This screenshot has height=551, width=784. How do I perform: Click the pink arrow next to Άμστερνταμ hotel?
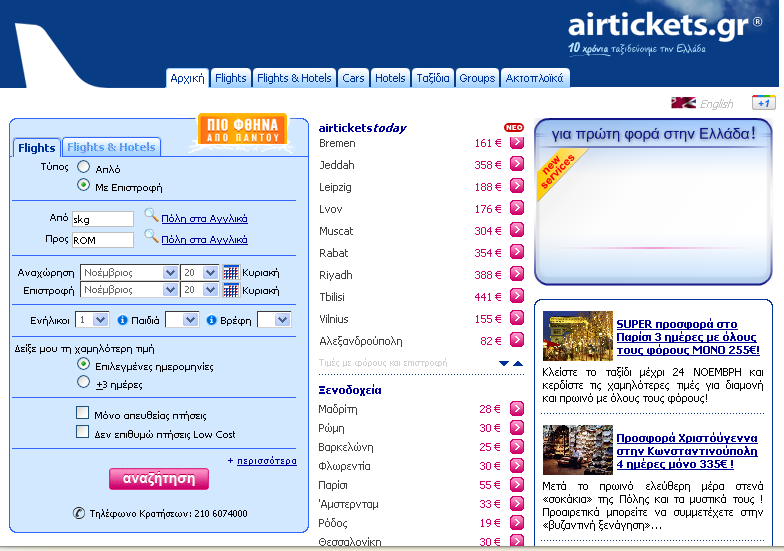(x=517, y=504)
